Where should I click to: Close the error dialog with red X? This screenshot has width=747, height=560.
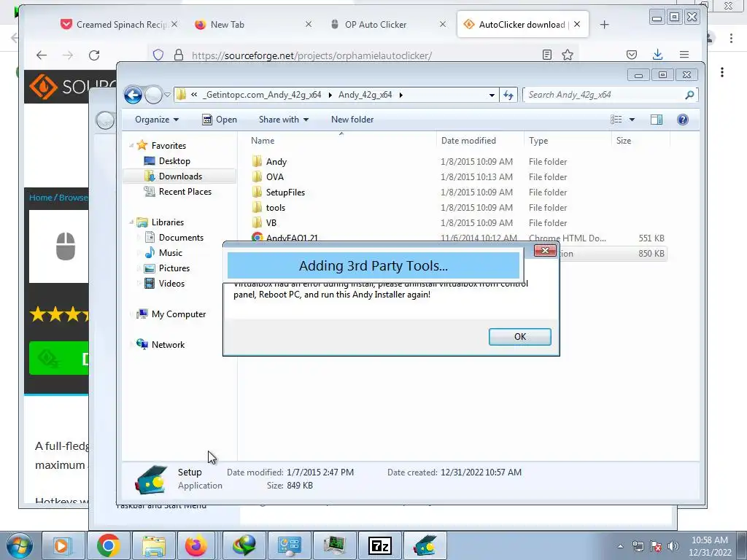545,251
